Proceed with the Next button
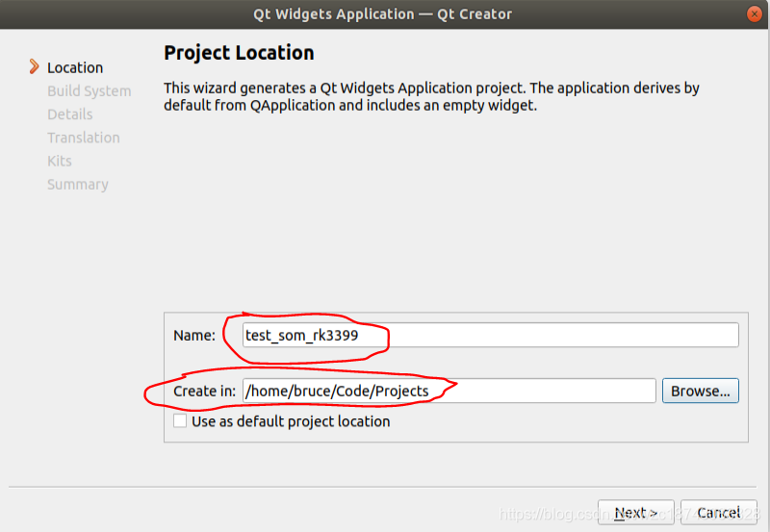 tap(636, 513)
